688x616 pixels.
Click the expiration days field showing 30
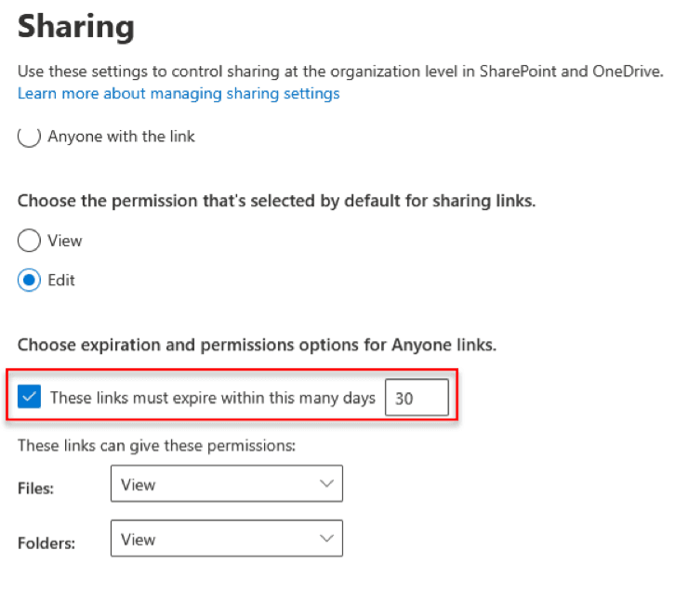417,398
